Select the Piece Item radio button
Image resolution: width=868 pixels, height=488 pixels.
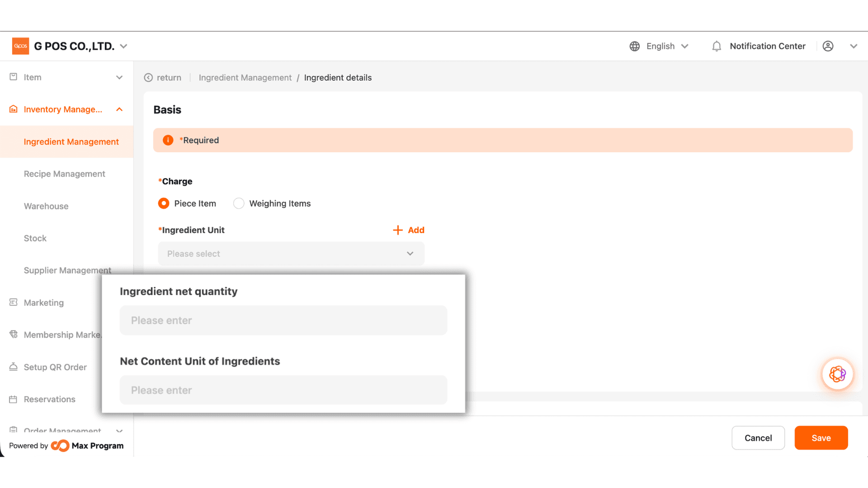tap(164, 203)
